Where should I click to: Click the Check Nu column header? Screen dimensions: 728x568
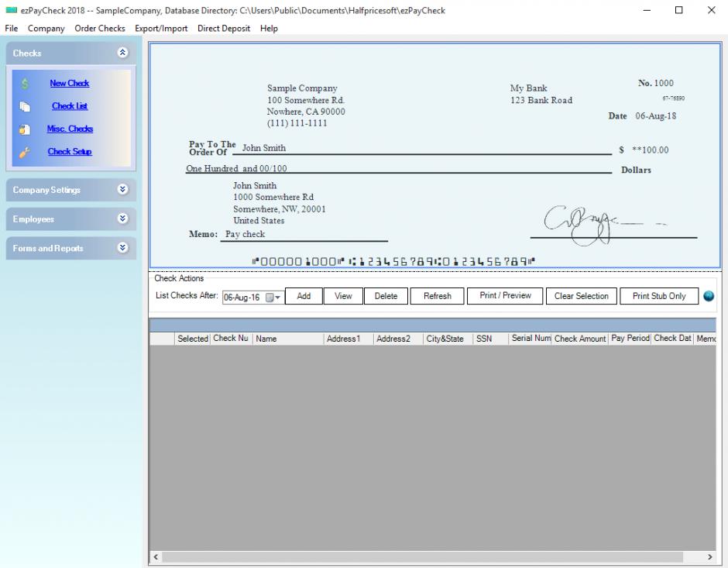[x=231, y=339]
